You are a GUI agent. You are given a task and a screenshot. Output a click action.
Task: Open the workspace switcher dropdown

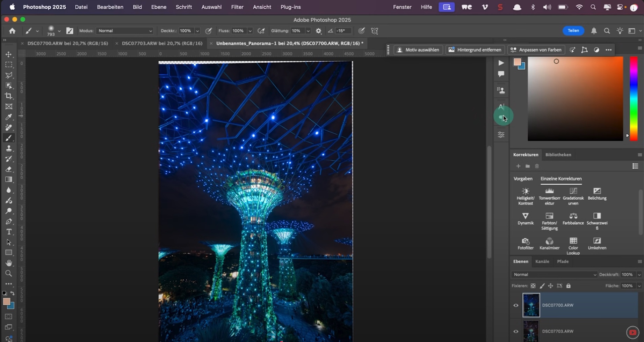pyautogui.click(x=634, y=31)
